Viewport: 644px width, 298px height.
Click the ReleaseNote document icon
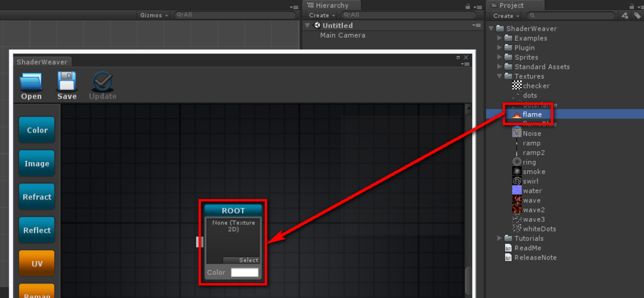pyautogui.click(x=508, y=257)
